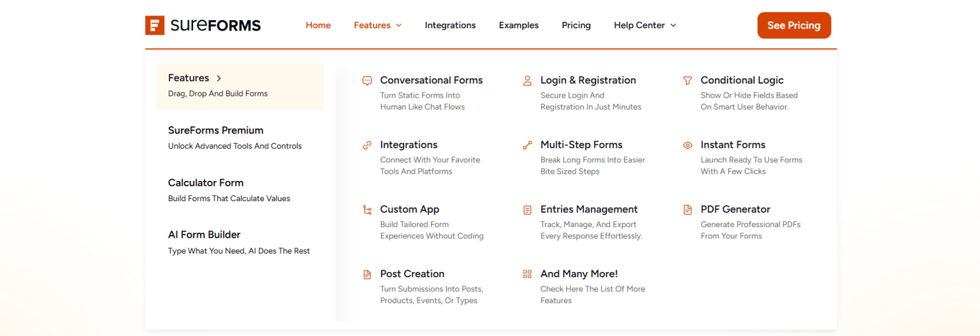The width and height of the screenshot is (980, 336).
Task: Click "Build Forms That Calculate Values" text
Action: point(229,199)
